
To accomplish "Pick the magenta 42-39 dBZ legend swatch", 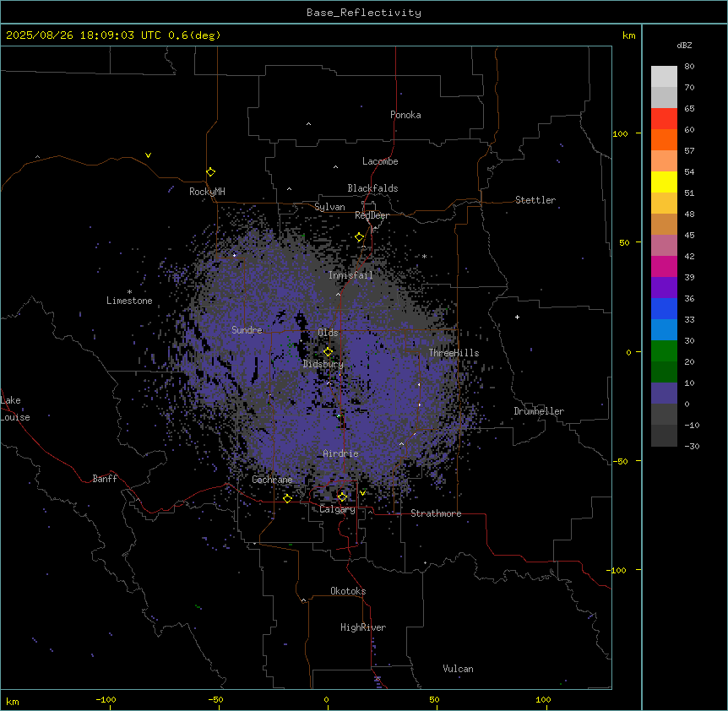I will click(x=664, y=266).
